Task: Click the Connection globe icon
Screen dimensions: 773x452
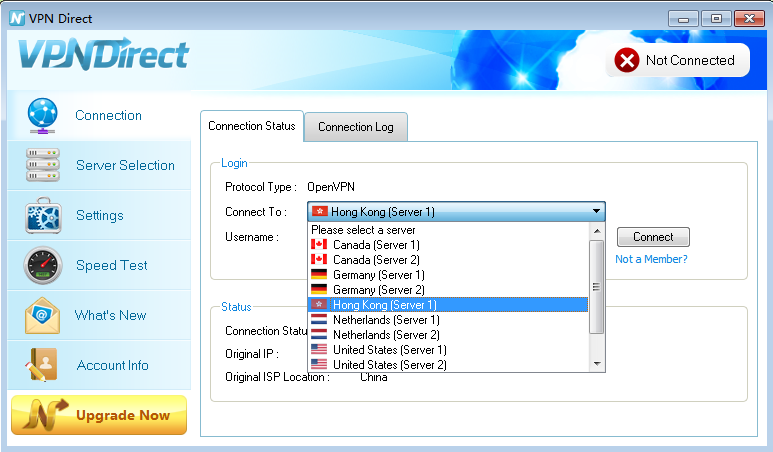Action: point(42,116)
